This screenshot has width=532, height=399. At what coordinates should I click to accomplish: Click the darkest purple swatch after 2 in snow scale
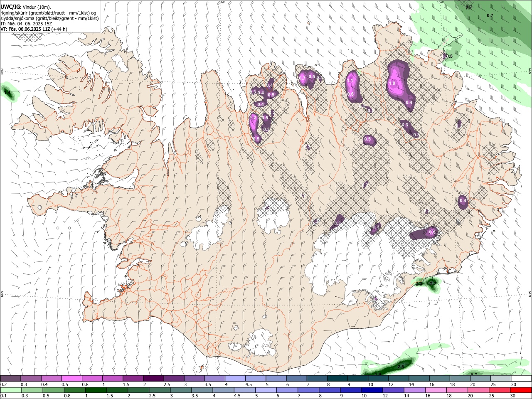click(153, 379)
